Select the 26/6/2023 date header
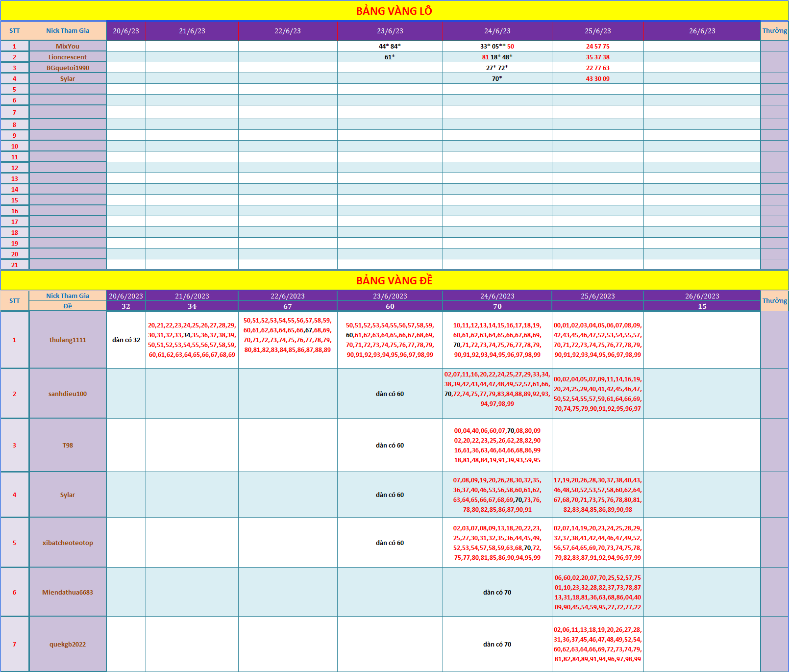Image resolution: width=789 pixels, height=672 pixels. 702,296
